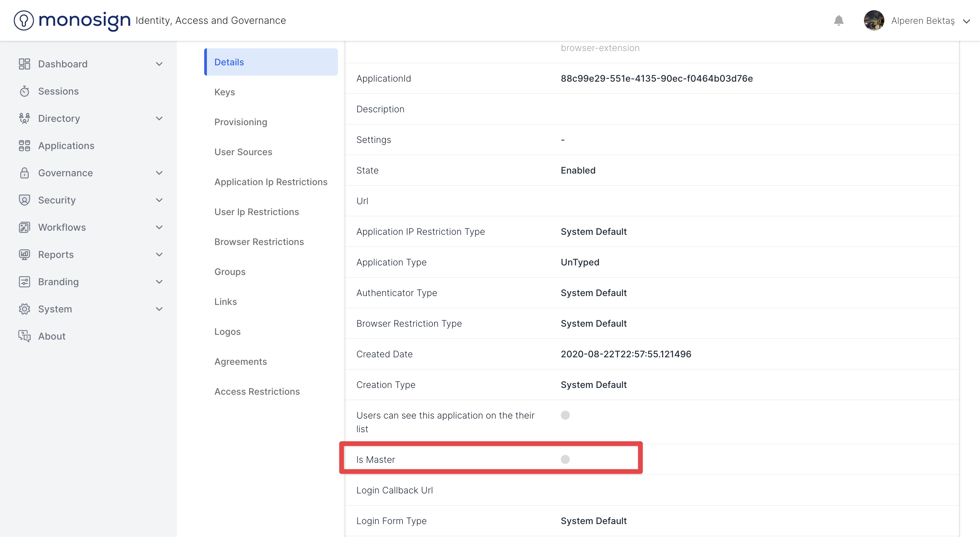Open Alperen Bektaş user dropdown arrow
The image size is (980, 537).
point(966,21)
